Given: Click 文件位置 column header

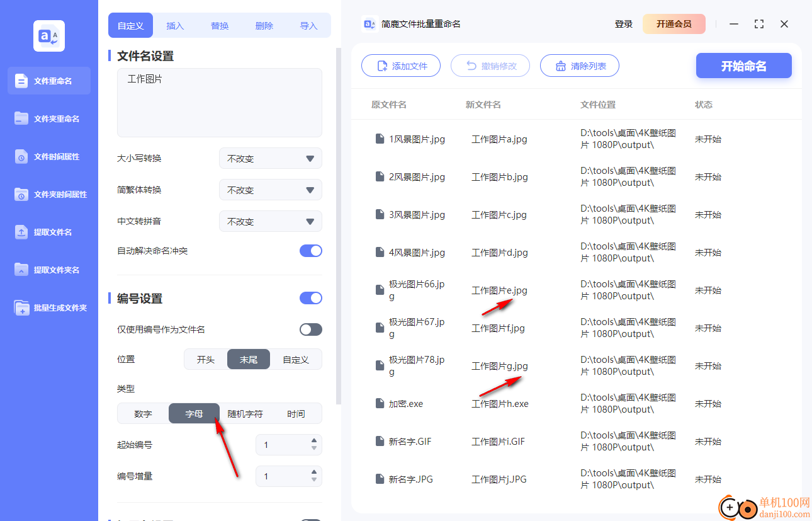Looking at the screenshot, I should click(x=598, y=105).
